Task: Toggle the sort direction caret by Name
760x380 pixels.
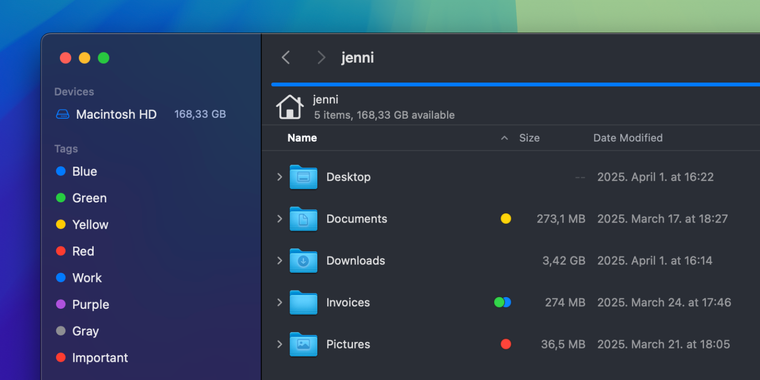Action: [x=504, y=138]
